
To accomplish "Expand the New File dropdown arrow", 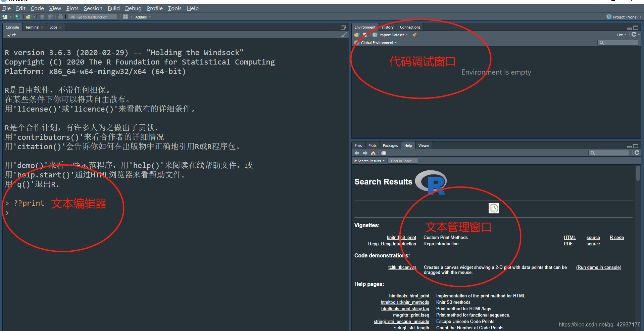I will pos(10,17).
